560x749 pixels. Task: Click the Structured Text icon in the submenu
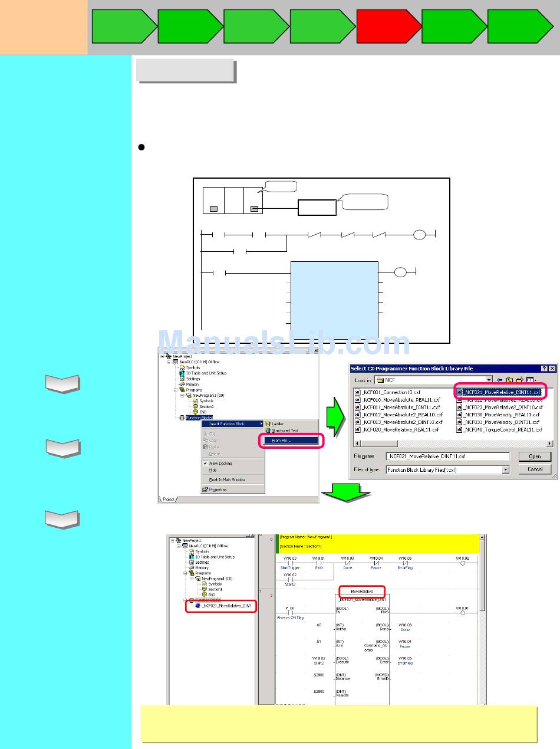click(x=268, y=431)
